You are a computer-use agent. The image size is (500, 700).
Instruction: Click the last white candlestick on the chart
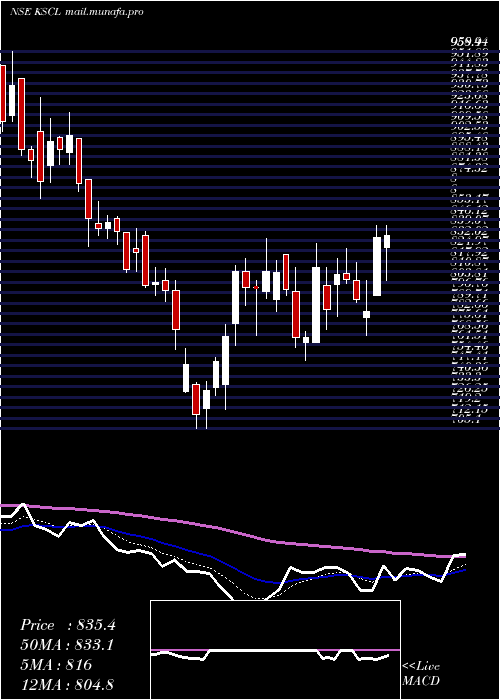tap(387, 241)
